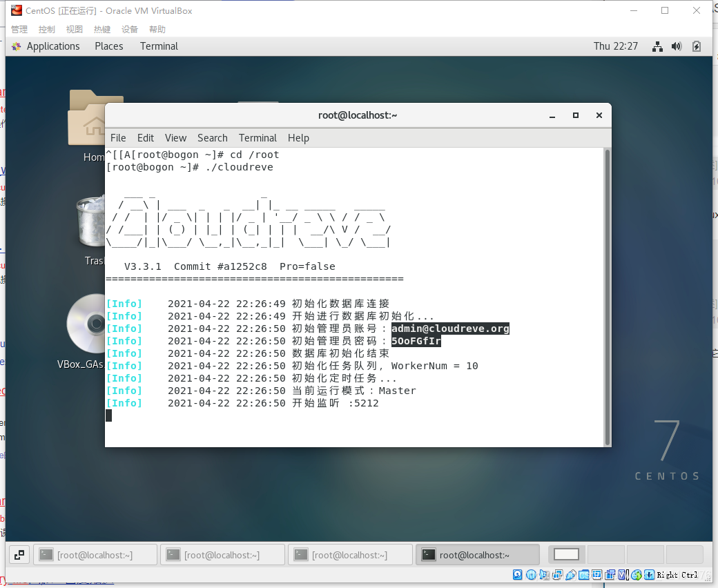Click the Commit #a1252c8 text

pos(220,266)
